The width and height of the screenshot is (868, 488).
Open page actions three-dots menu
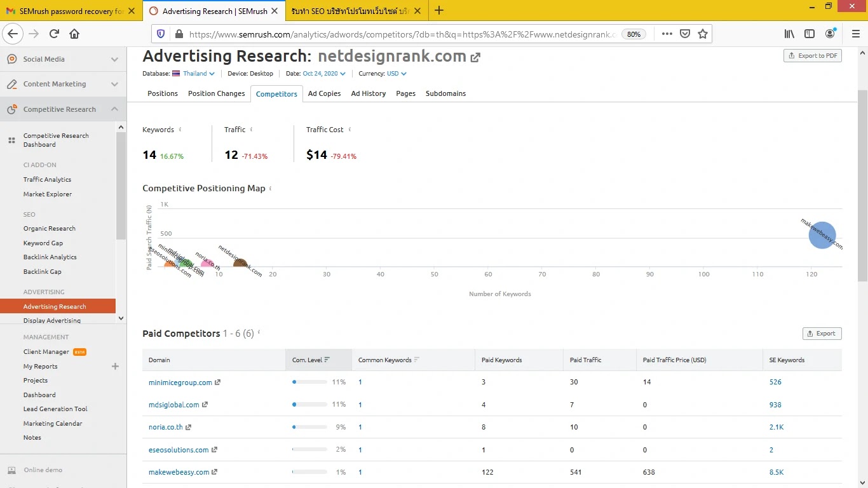pyautogui.click(x=667, y=34)
